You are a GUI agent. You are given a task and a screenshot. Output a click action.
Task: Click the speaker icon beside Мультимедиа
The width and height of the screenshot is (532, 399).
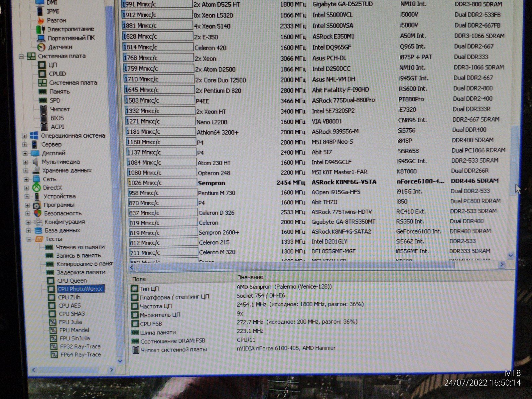pos(35,162)
